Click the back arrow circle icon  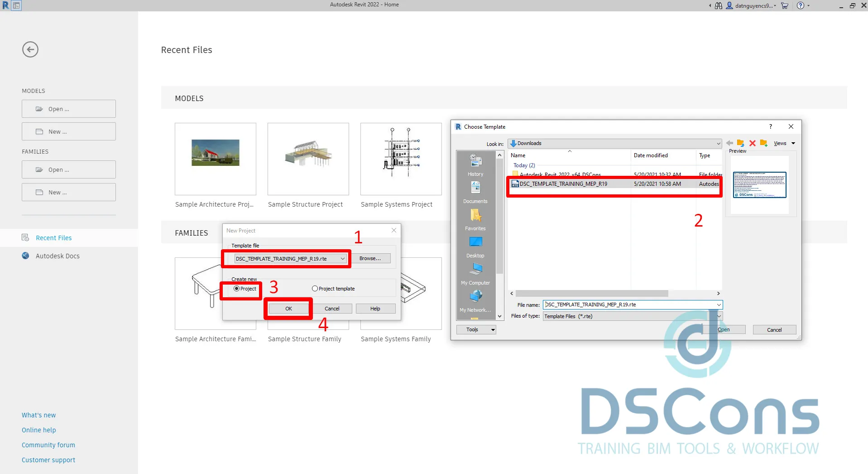(30, 49)
